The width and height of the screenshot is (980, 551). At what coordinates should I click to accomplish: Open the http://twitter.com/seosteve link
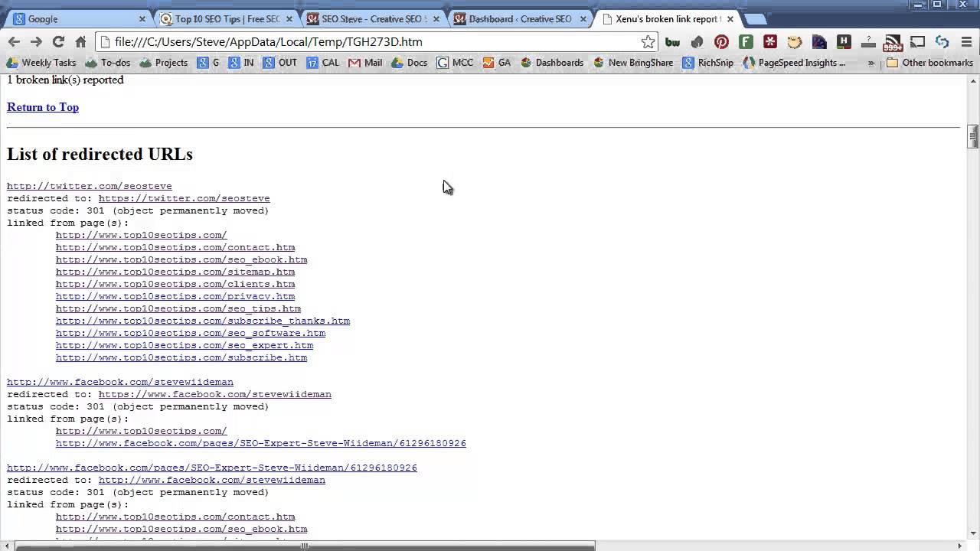pyautogui.click(x=90, y=186)
